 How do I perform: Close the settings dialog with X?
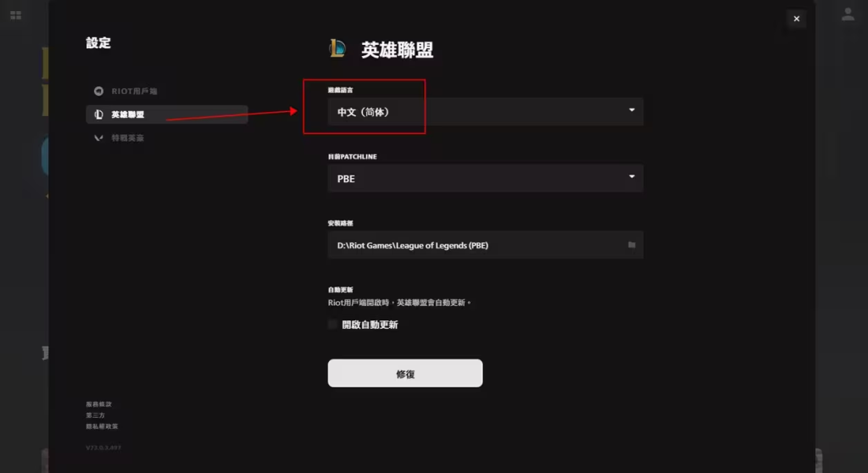pos(796,19)
